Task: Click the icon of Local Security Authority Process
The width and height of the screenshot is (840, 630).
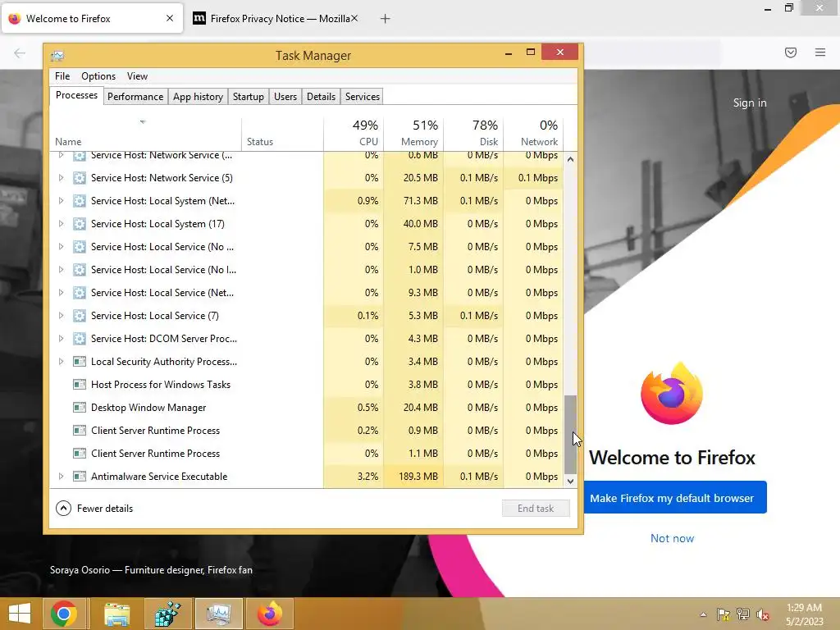Action: point(80,362)
